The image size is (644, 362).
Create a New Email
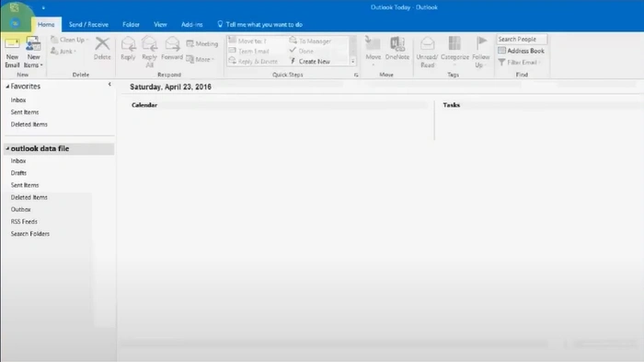click(x=12, y=53)
